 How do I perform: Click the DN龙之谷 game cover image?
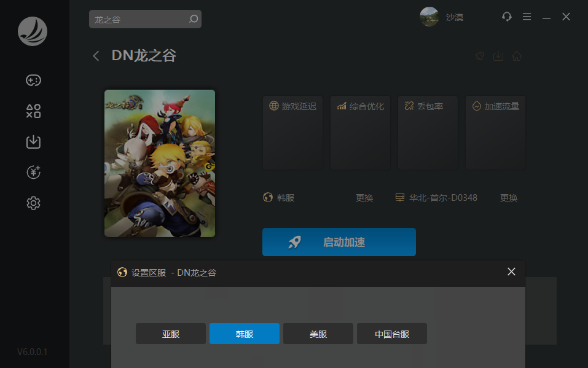tap(160, 163)
